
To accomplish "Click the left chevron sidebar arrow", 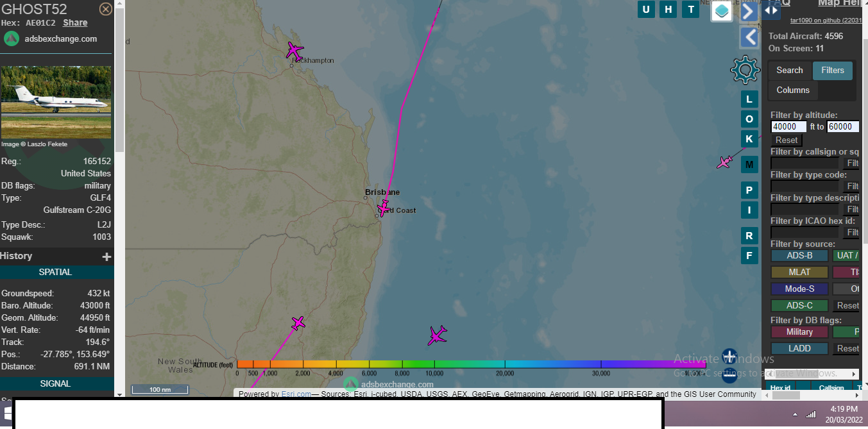I will coord(749,37).
